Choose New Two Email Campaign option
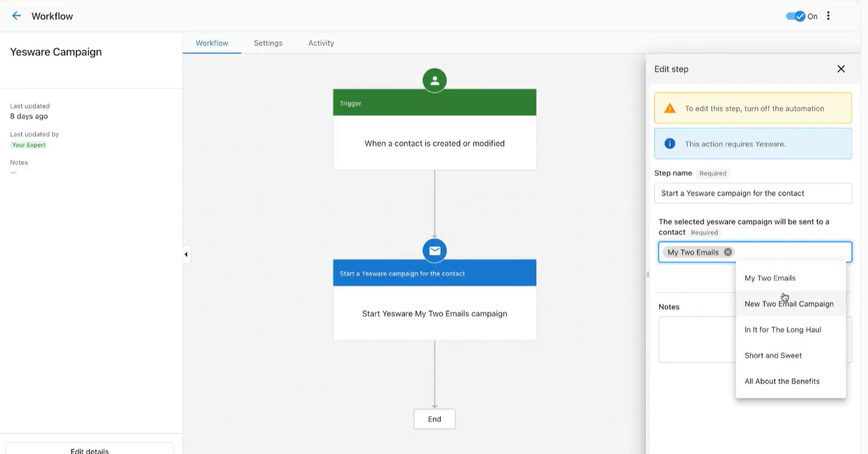868x454 pixels. [x=791, y=304]
